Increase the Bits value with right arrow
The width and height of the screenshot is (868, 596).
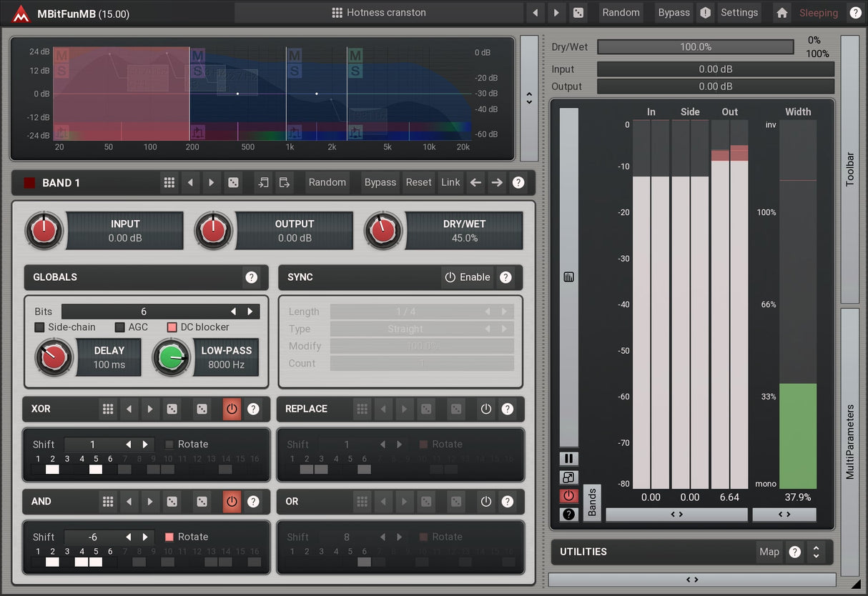coord(250,312)
